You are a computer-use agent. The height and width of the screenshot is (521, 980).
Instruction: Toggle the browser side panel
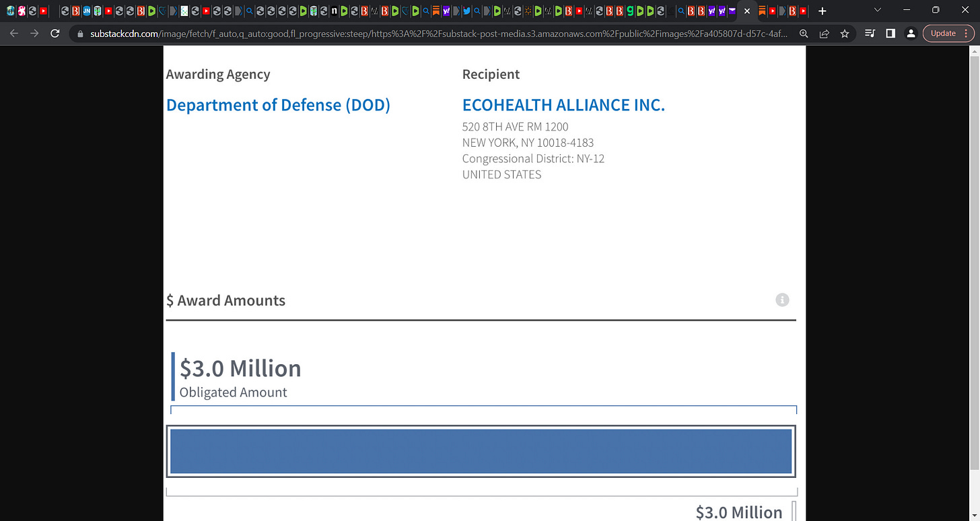click(890, 33)
